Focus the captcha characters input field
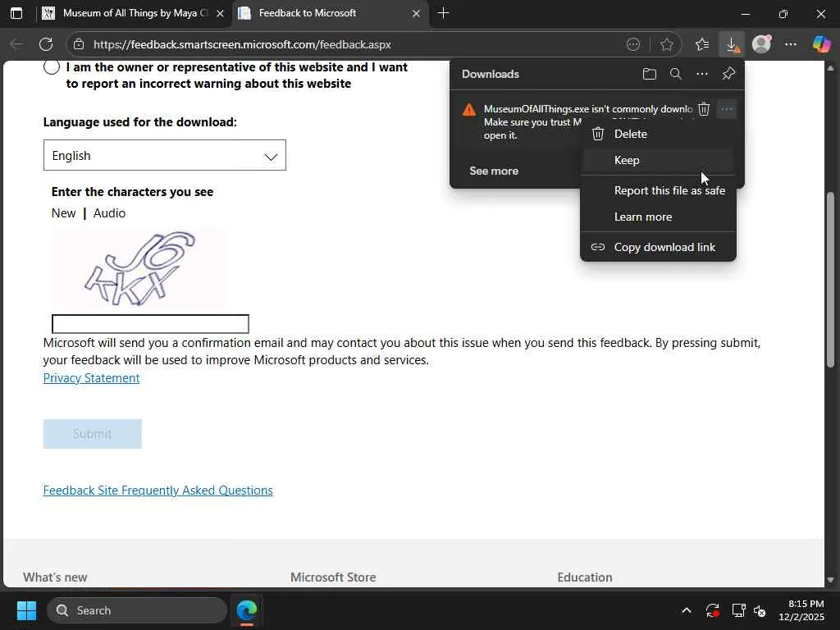Viewport: 840px width, 630px height. pos(150,324)
